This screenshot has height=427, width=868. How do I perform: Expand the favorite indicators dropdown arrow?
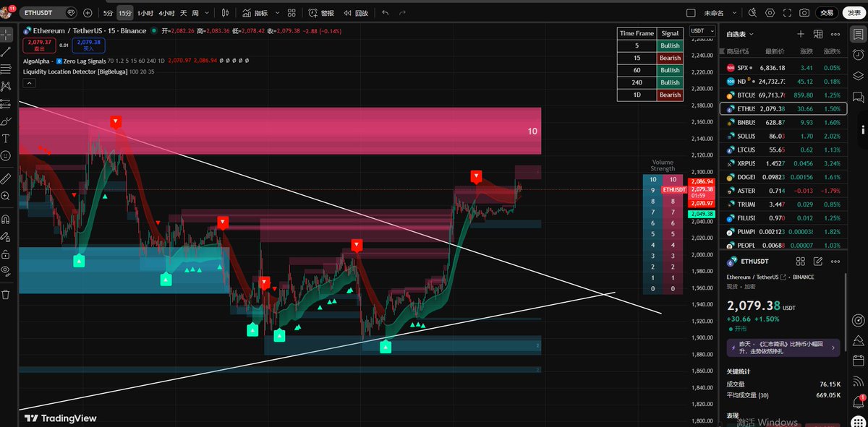tap(276, 13)
